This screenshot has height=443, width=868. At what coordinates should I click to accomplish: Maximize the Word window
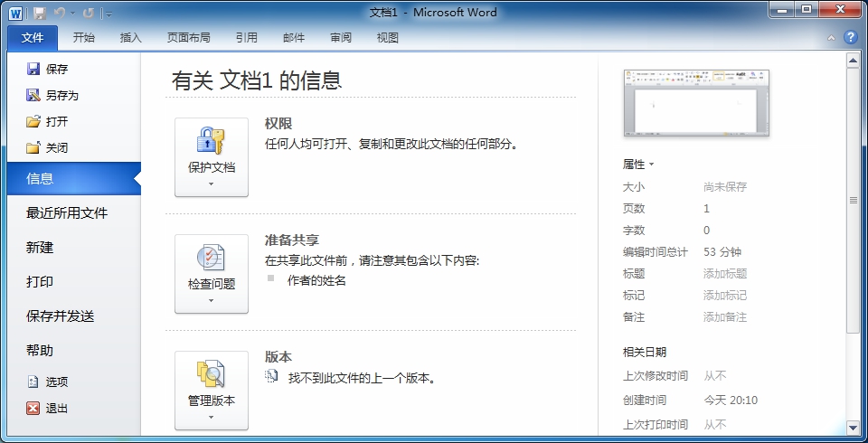click(x=807, y=8)
